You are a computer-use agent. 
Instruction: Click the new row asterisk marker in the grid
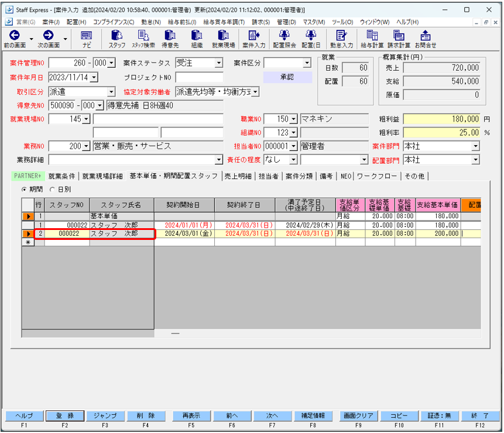[x=28, y=242]
